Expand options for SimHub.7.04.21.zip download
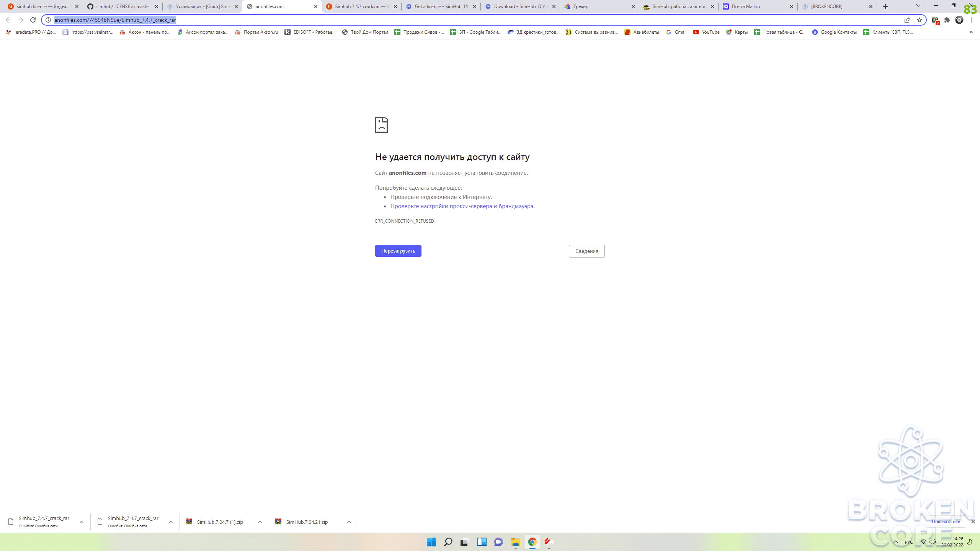The image size is (980, 551). pos(349,522)
